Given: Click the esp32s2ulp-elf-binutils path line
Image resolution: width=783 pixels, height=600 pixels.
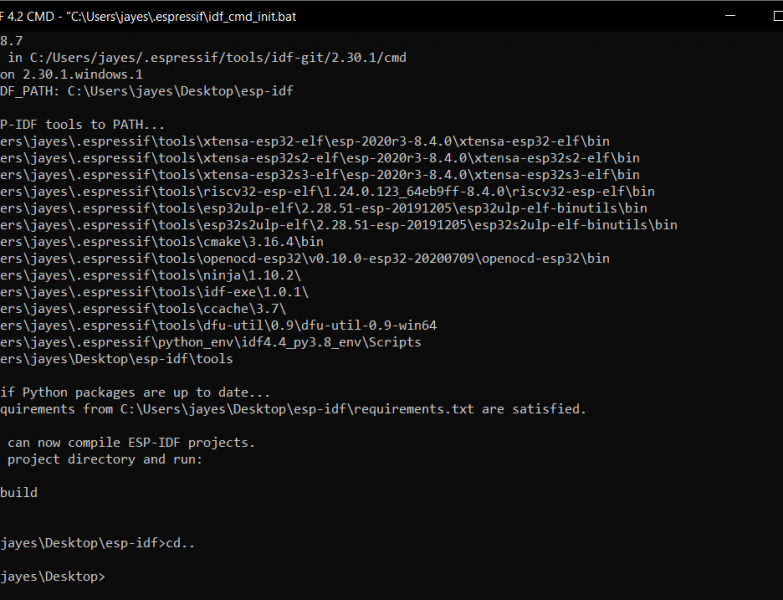Looking at the screenshot, I should click(x=339, y=225).
